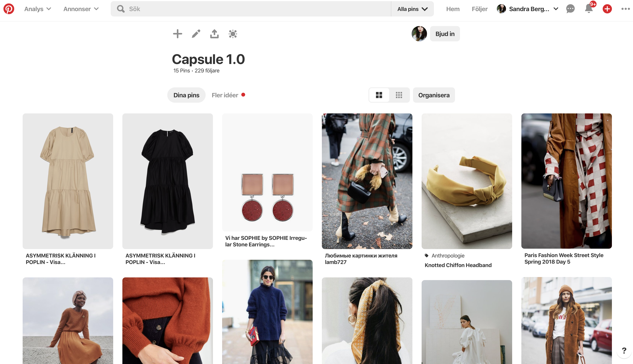Open the Följer feed

click(479, 9)
